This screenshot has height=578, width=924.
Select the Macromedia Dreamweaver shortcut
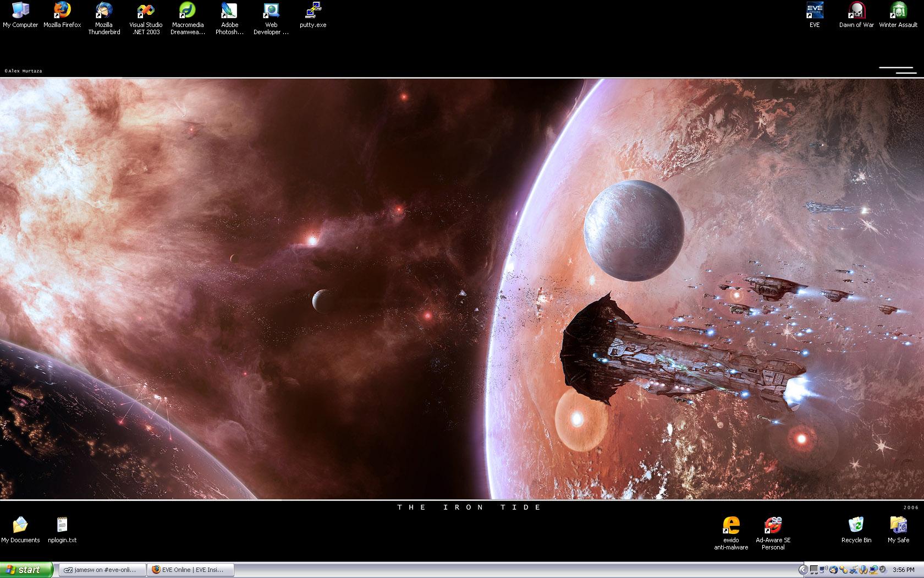click(x=188, y=19)
